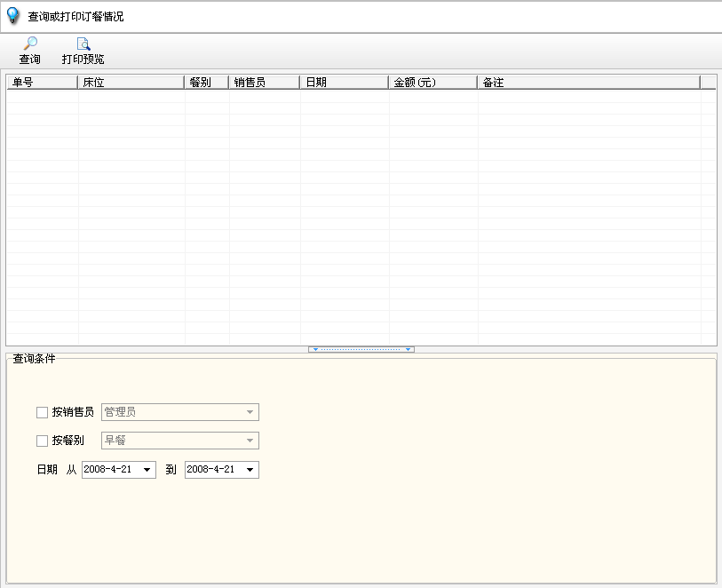Open the 早餐 meal type dropdown
The image size is (722, 588).
tap(250, 441)
